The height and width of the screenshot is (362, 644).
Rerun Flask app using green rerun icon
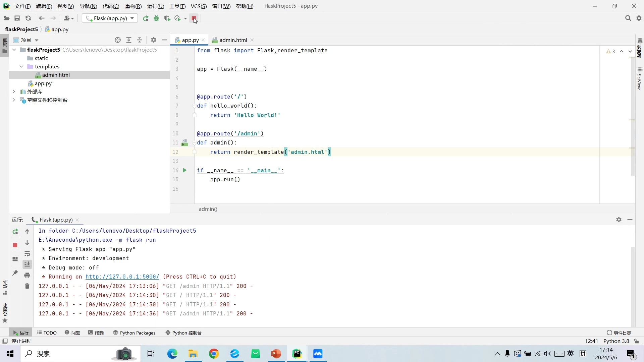click(146, 18)
